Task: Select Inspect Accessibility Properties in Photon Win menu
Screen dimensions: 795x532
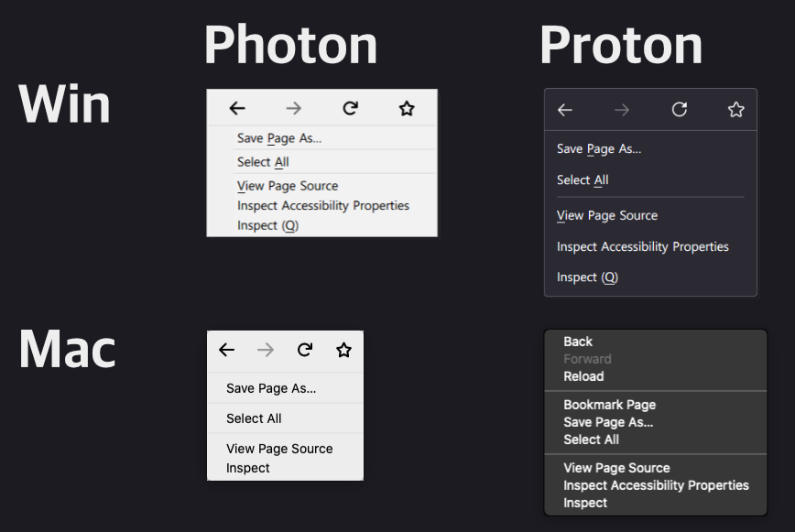Action: tap(322, 206)
